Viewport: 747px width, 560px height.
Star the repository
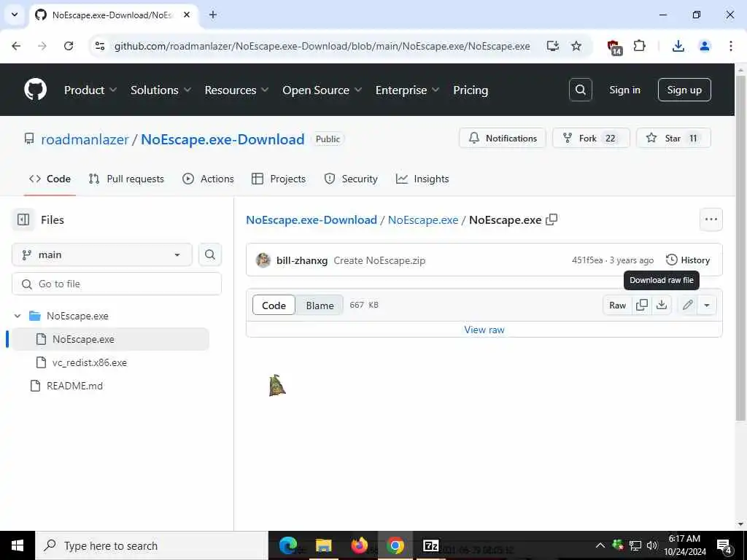tap(673, 138)
